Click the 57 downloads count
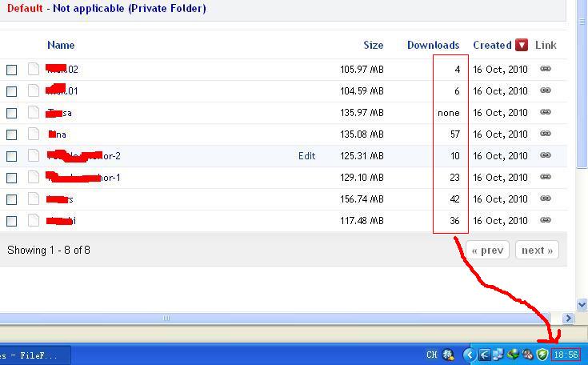This screenshot has width=588, height=365. (455, 134)
